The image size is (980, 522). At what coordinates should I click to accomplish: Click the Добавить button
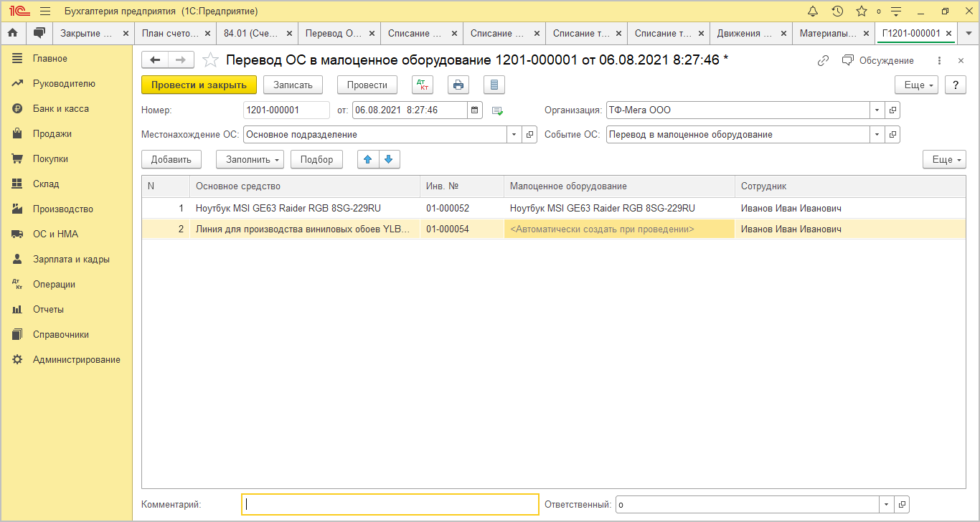coord(171,159)
